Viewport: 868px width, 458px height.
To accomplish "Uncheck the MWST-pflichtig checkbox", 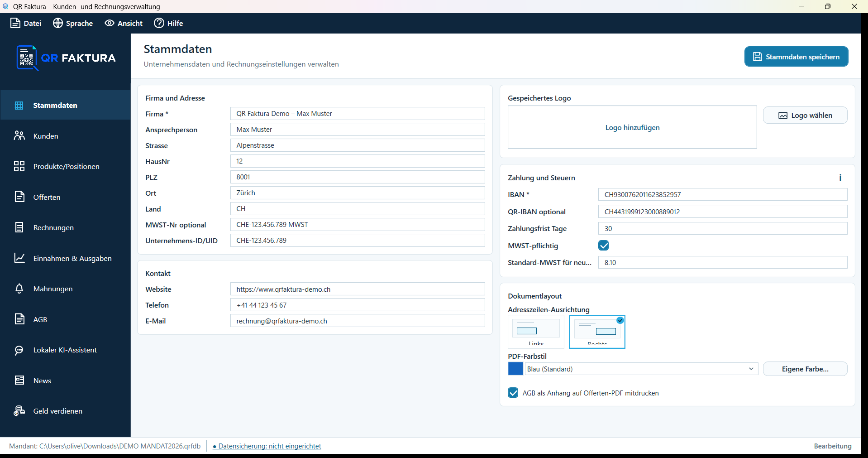I will pyautogui.click(x=603, y=246).
